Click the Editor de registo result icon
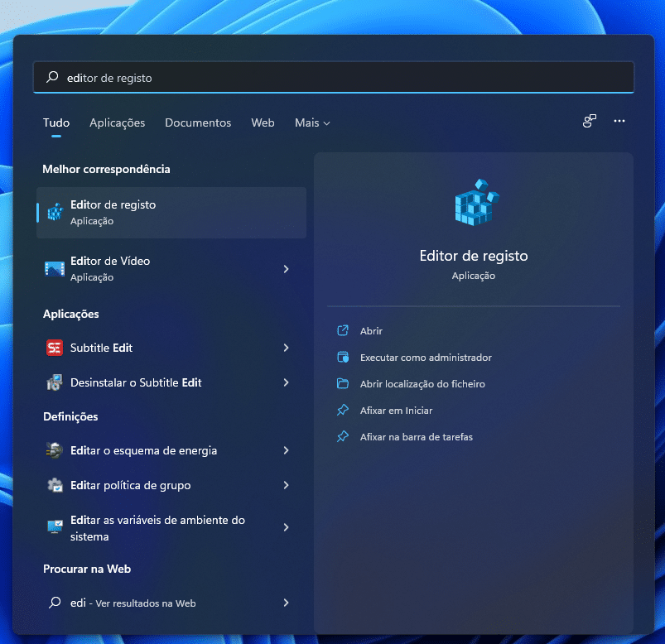 55,213
